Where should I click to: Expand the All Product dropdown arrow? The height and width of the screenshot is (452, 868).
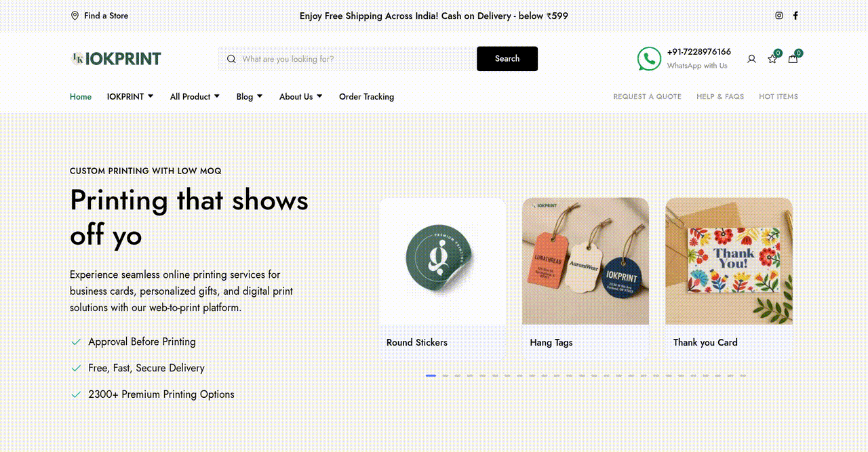pos(217,96)
